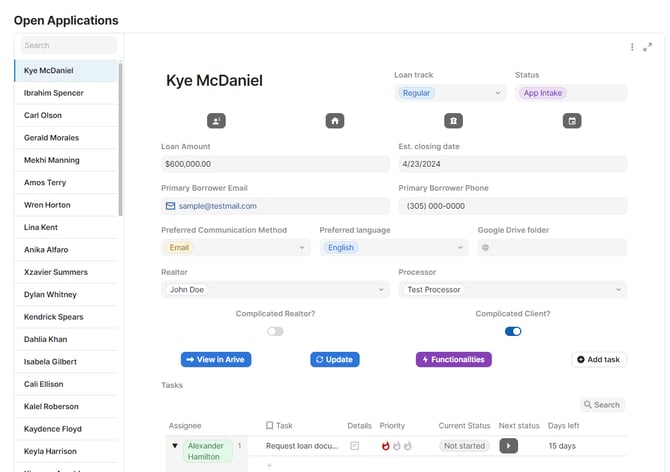Click the Priority column header

coord(392,425)
